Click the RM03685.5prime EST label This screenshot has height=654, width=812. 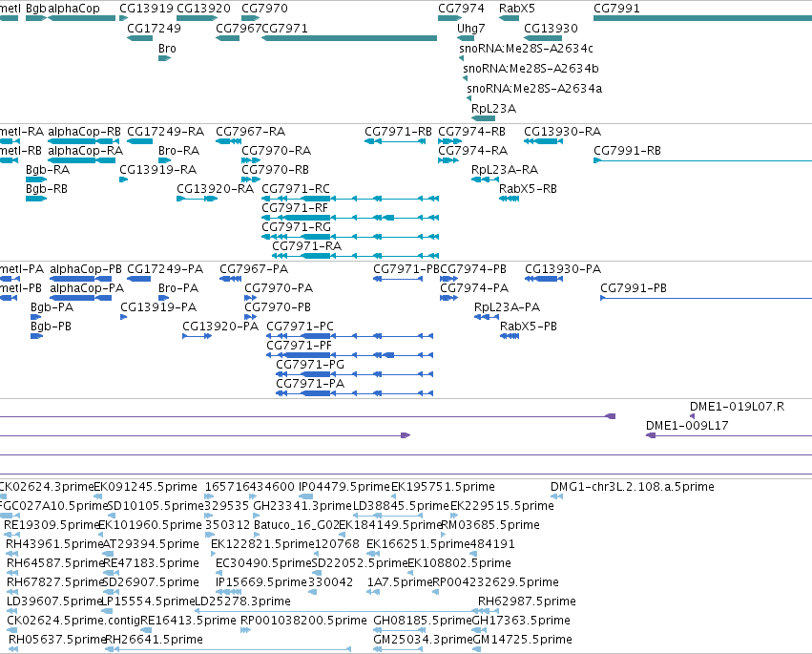point(489,525)
